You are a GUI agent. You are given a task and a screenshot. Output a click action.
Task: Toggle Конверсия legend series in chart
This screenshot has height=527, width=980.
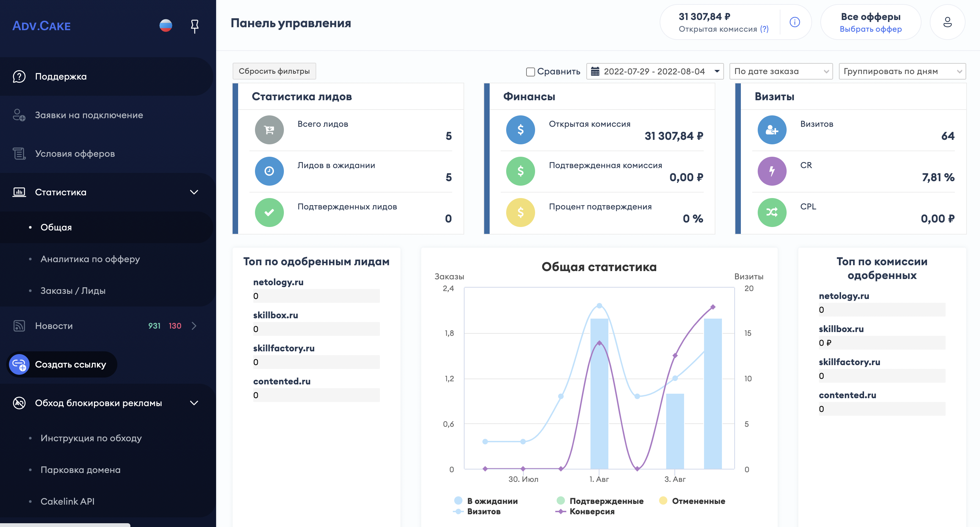click(591, 511)
